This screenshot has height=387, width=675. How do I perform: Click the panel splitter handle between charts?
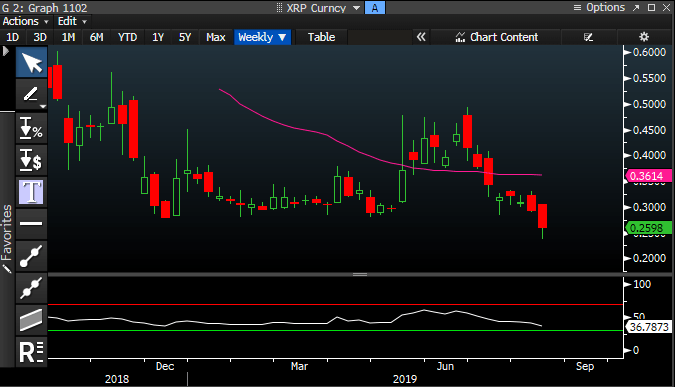point(360,274)
